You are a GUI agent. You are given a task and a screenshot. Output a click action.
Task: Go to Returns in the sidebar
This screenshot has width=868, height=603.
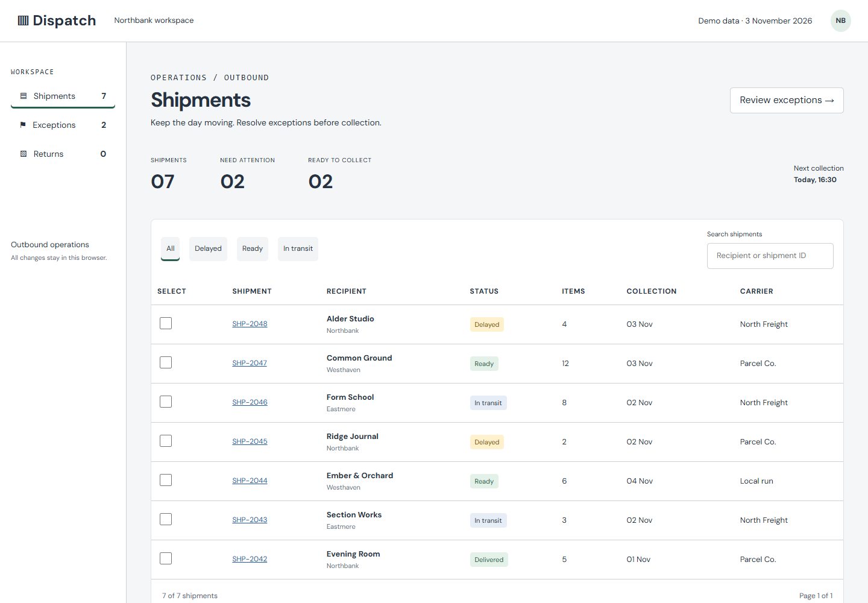[x=63, y=154]
